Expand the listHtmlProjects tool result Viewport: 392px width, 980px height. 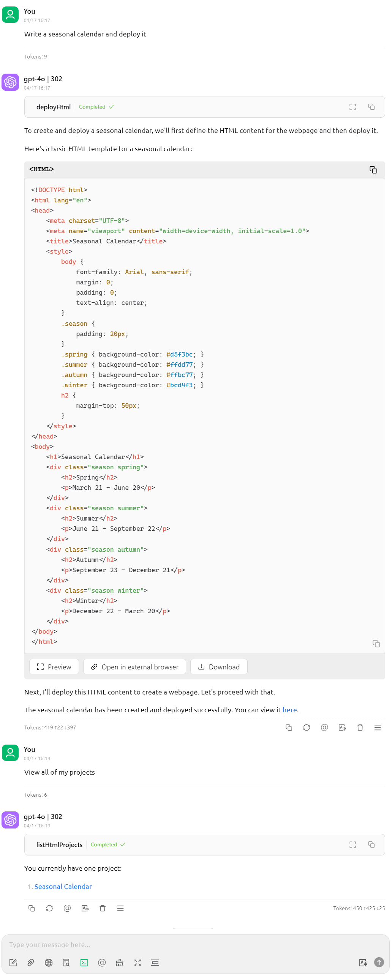coord(352,845)
